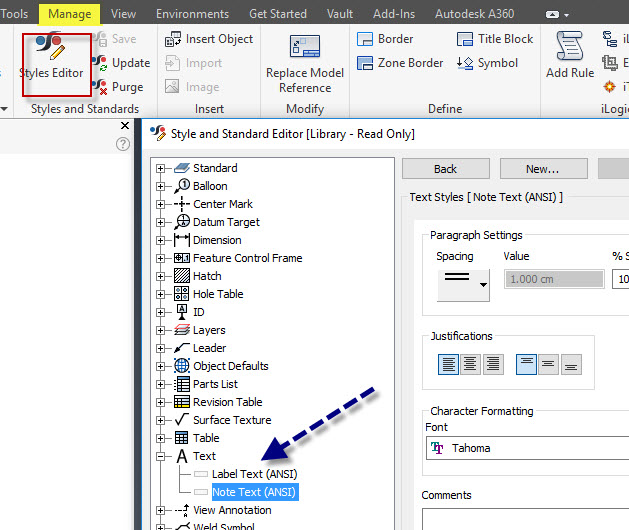Click the Insert Object icon
The height and width of the screenshot is (530, 629).
click(173, 39)
